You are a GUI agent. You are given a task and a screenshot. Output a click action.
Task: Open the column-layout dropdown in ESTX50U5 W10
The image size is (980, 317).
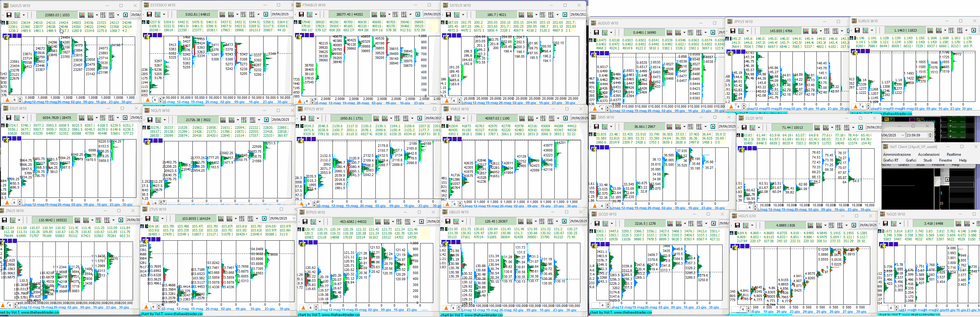tap(259, 14)
